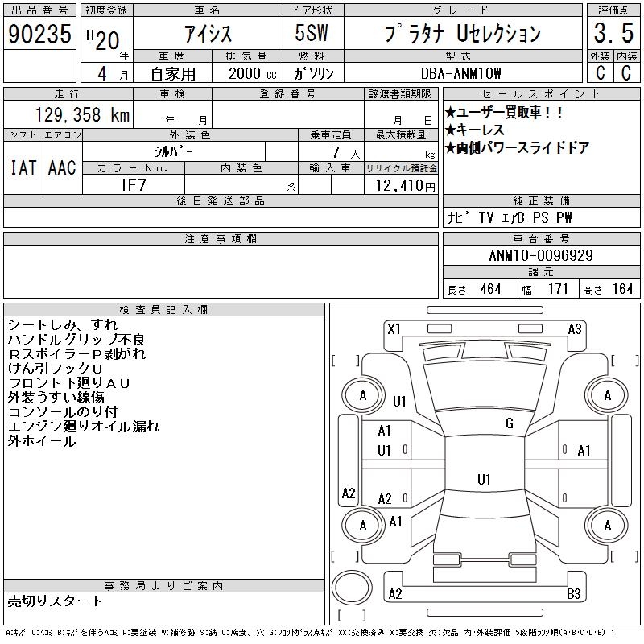
Task: Select the sales point ★両側パワースライドドア
Action: coord(517,147)
